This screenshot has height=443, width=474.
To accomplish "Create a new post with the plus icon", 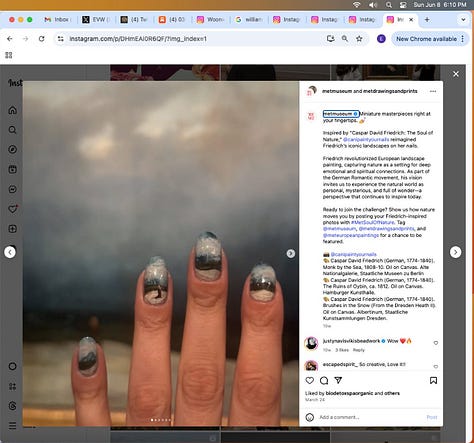I will [x=12, y=229].
